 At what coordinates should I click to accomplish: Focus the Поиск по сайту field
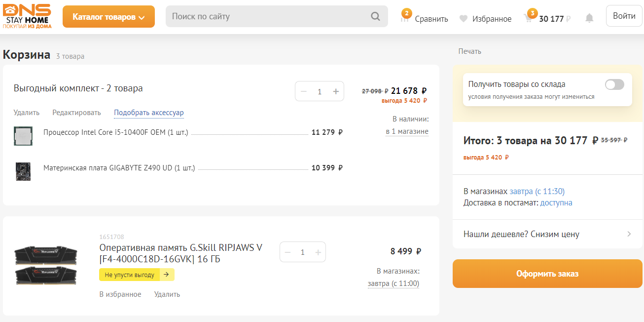(269, 16)
